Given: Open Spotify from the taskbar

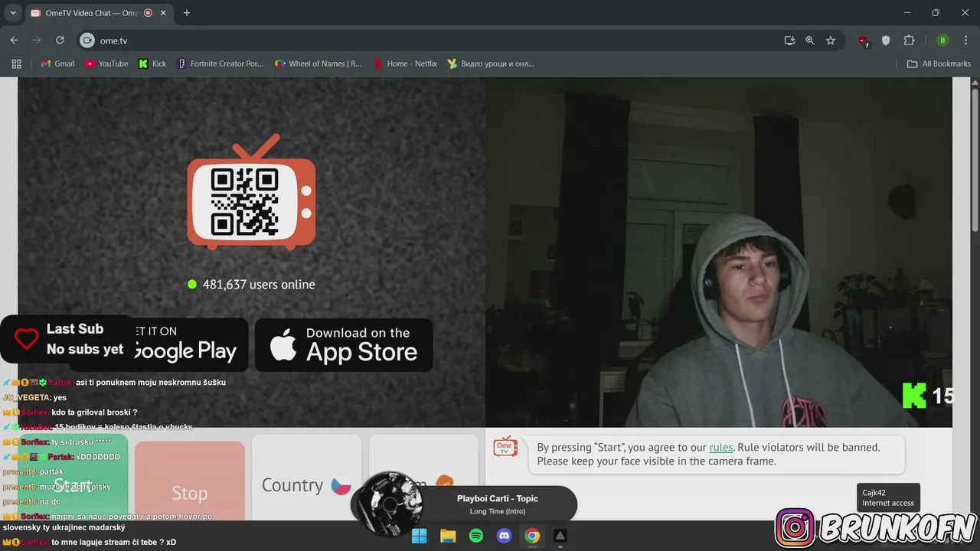Looking at the screenshot, I should click(476, 536).
